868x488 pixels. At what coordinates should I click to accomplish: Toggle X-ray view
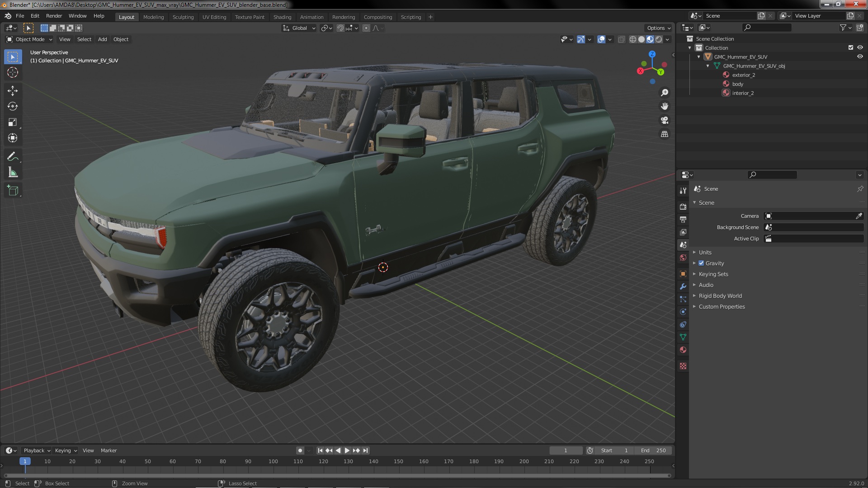[x=622, y=39]
